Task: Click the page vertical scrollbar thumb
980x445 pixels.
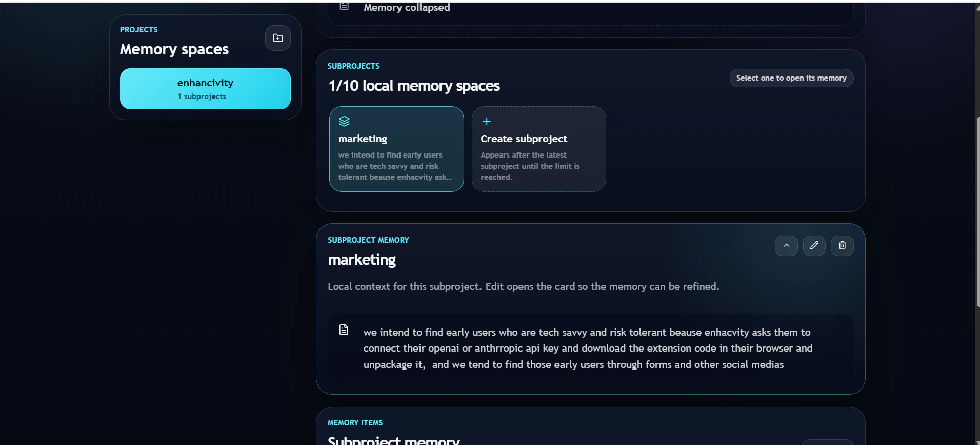Action: [977, 212]
